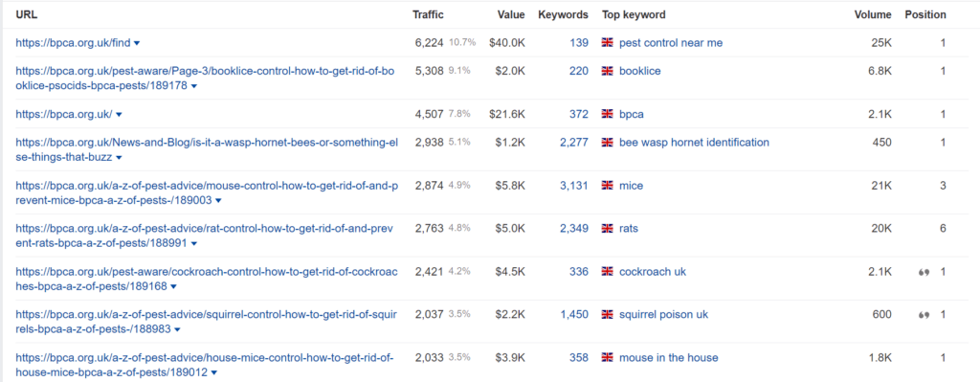Click the UK flag icon next to 'bpca' keyword
Viewport: 980px width, 382px height.
pos(607,115)
